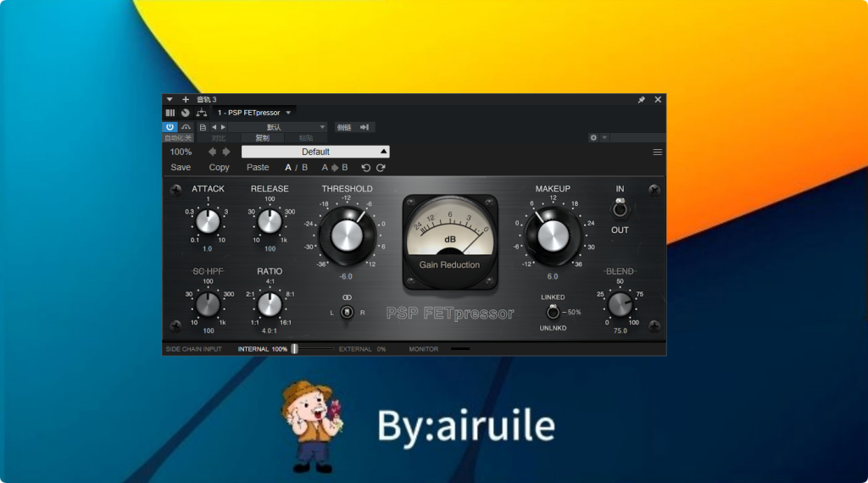The image size is (868, 483).
Task: Toggle the BLEND label on
Action: click(x=620, y=271)
